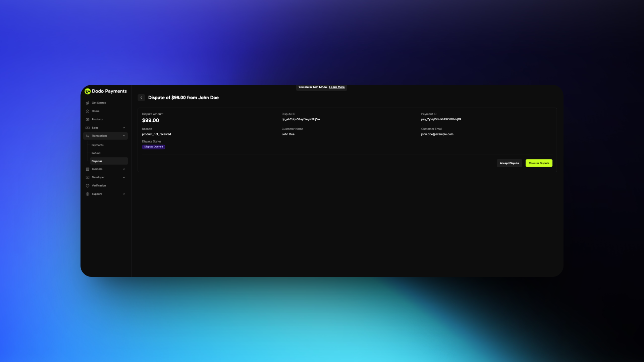Collapse the Transactions section chevron
Image resolution: width=644 pixels, height=362 pixels.
[x=124, y=136]
